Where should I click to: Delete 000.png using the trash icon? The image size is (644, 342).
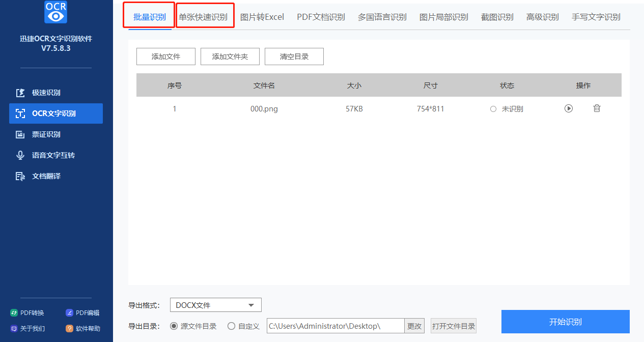click(x=597, y=108)
